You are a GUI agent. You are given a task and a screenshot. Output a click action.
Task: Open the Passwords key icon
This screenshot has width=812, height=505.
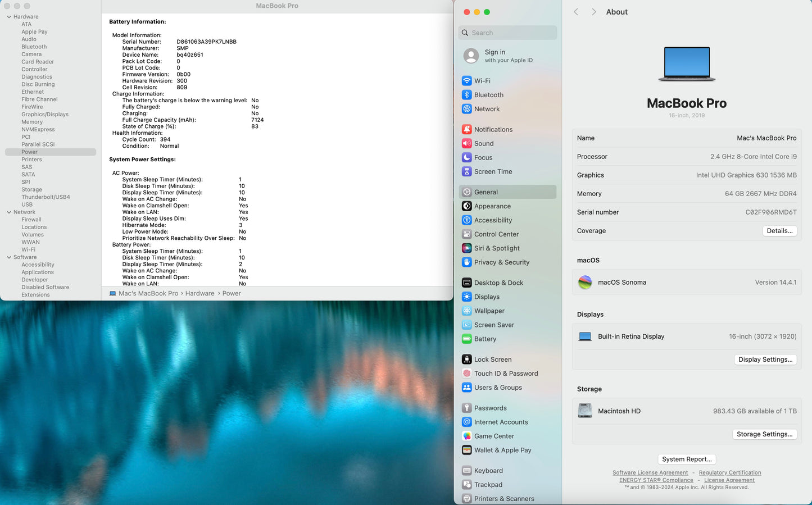(x=466, y=408)
